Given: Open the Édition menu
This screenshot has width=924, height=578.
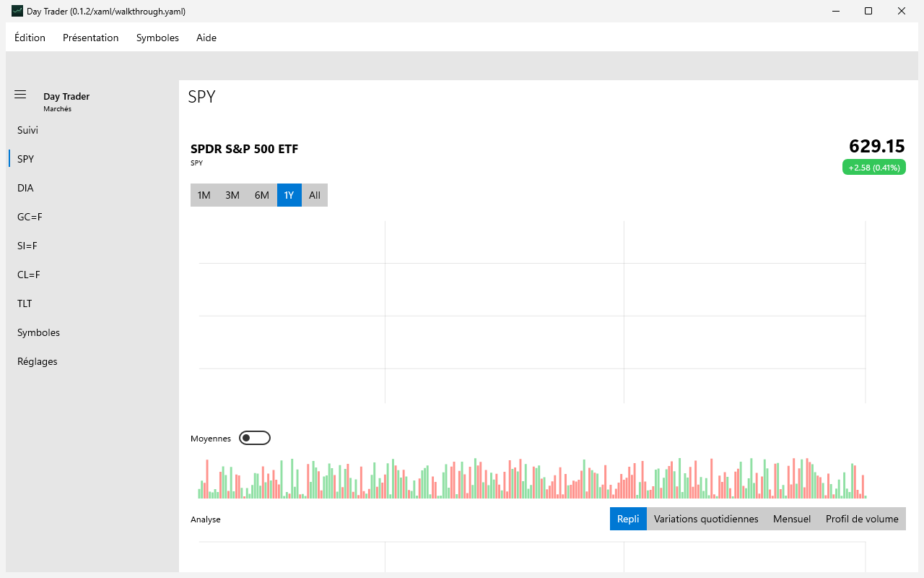Looking at the screenshot, I should (30, 38).
